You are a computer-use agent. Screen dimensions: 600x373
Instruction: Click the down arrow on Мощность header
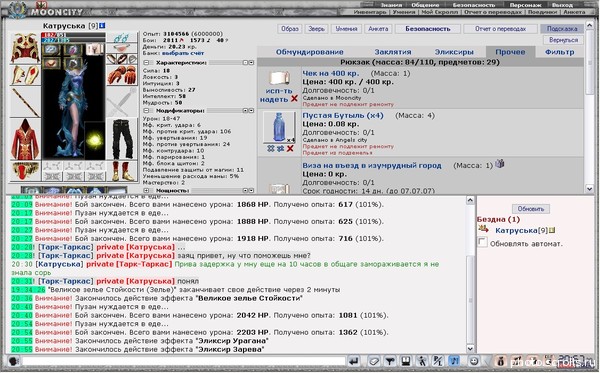tap(251, 190)
